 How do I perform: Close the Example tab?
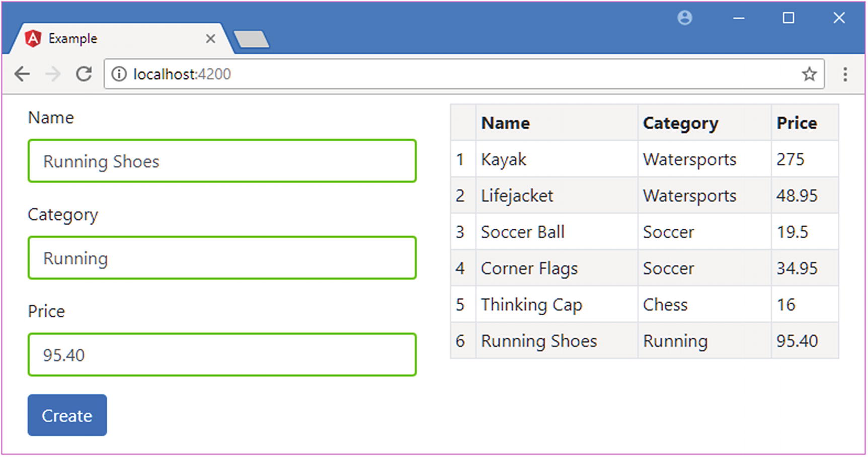210,39
